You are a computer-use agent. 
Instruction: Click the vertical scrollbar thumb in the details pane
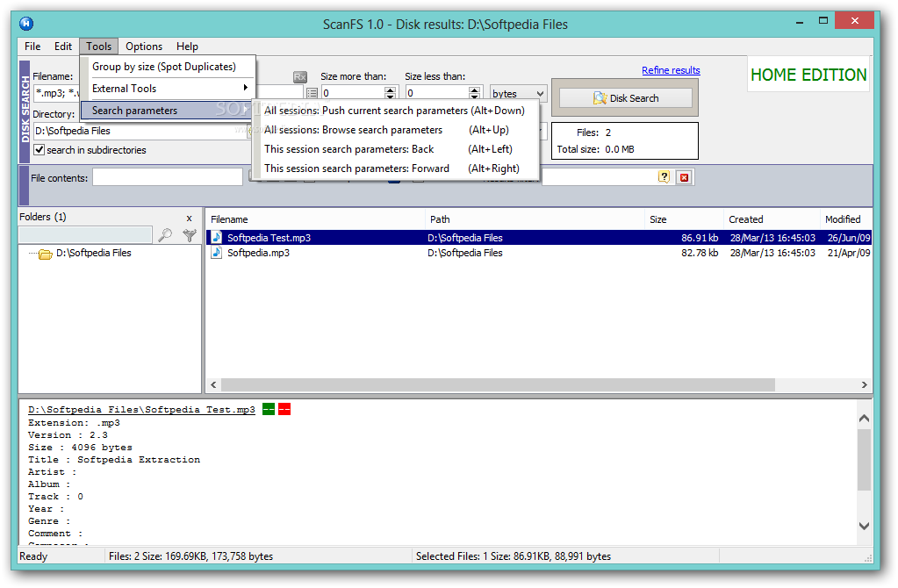865,460
